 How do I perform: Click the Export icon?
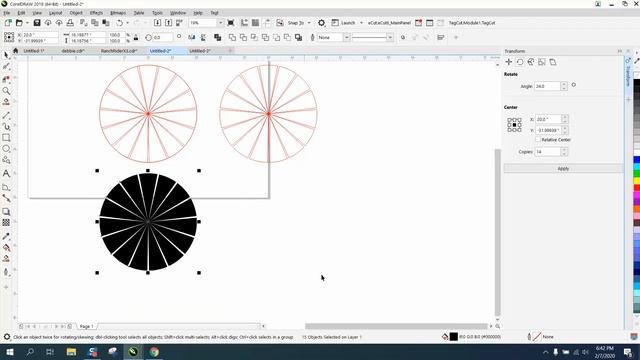click(168, 23)
